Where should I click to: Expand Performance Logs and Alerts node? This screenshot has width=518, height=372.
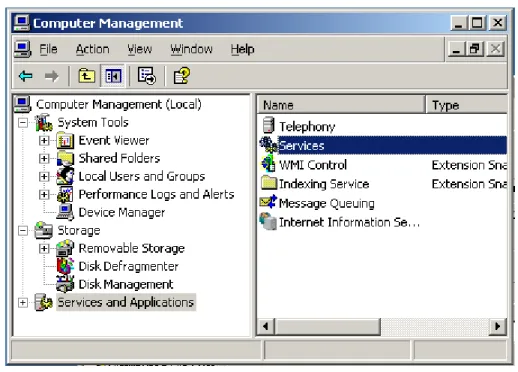click(x=44, y=195)
